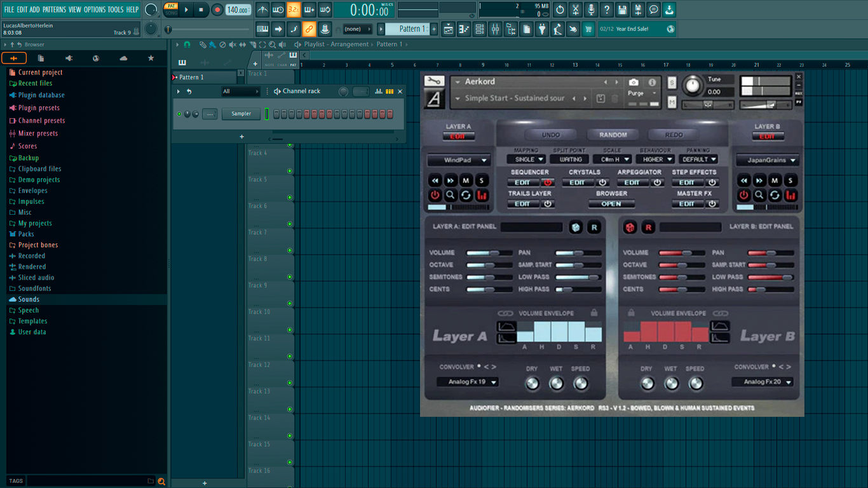Click the shopping cart store icon
Image resolution: width=868 pixels, height=488 pixels.
[588, 29]
